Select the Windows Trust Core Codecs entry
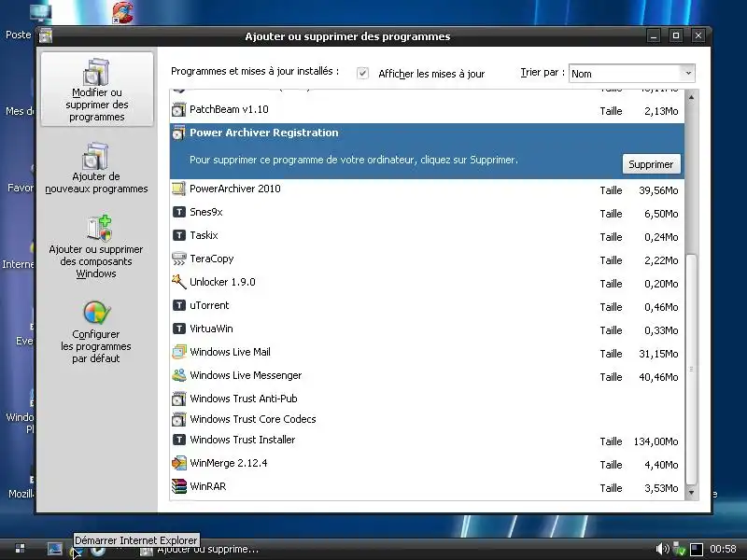Image resolution: width=747 pixels, height=560 pixels. pyautogui.click(x=427, y=419)
